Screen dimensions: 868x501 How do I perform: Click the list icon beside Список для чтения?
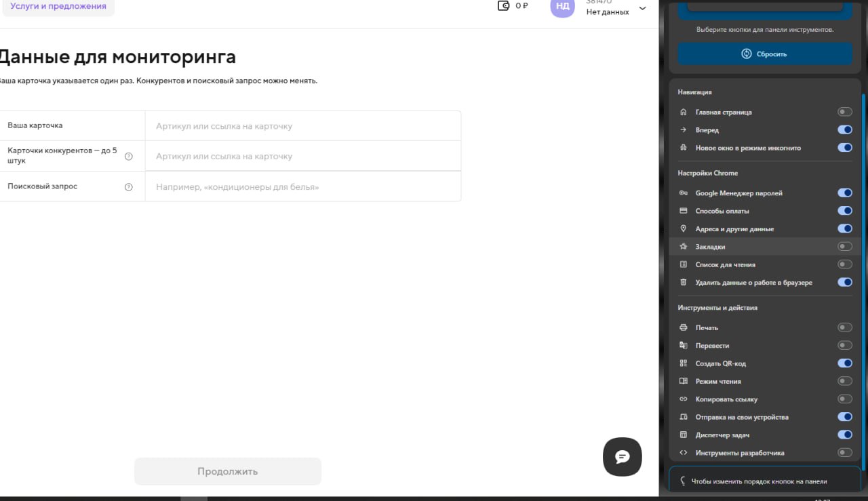tap(684, 264)
